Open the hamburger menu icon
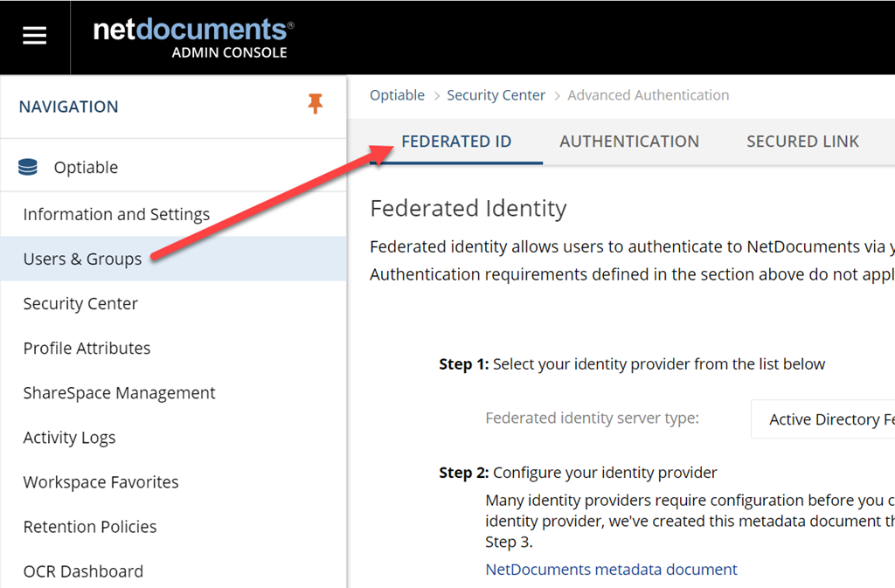895x588 pixels. tap(34, 37)
